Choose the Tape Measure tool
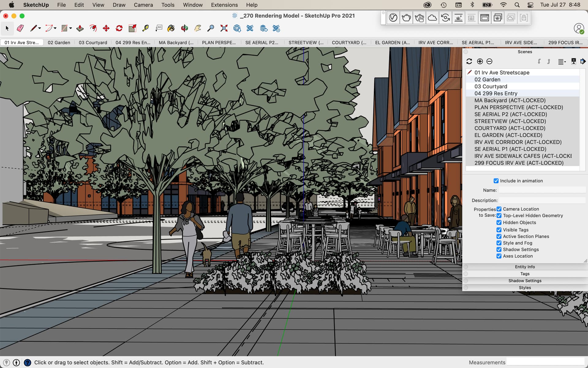 pyautogui.click(x=145, y=28)
